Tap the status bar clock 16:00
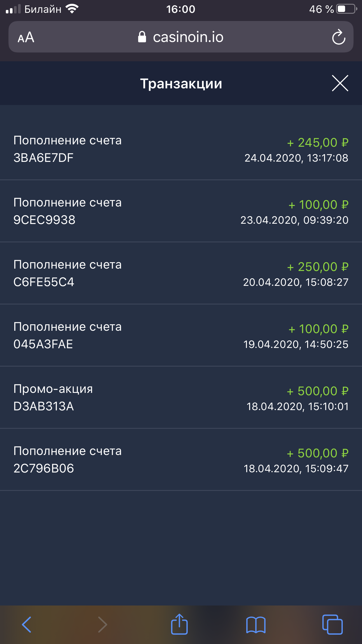Screen dimensions: 362x644 click(181, 9)
